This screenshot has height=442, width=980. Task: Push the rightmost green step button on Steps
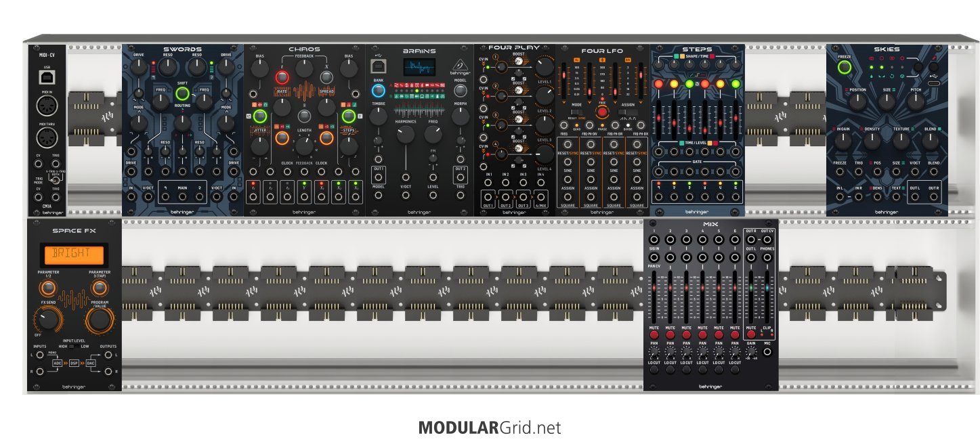click(x=737, y=84)
